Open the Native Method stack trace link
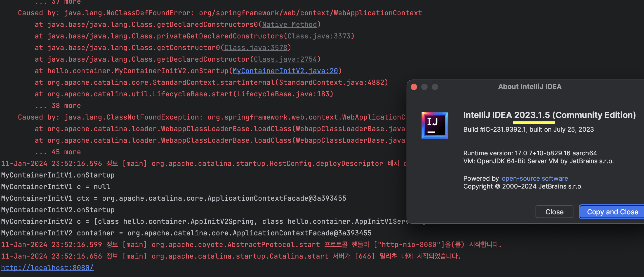644x277 pixels. click(289, 24)
